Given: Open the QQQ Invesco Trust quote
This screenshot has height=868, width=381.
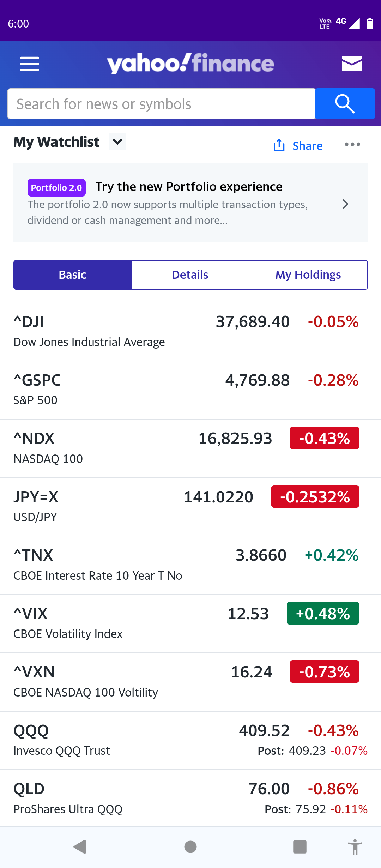Looking at the screenshot, I should click(x=62, y=740).
